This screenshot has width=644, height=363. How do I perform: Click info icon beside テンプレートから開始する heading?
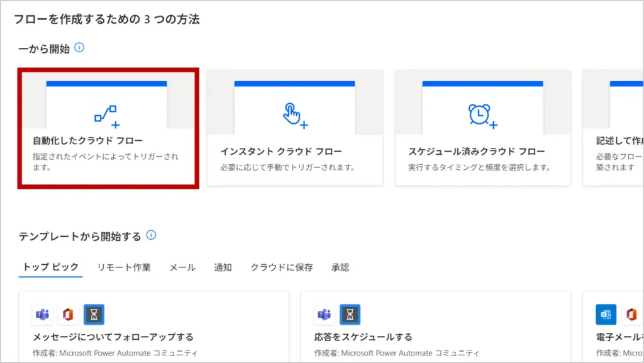tap(151, 235)
